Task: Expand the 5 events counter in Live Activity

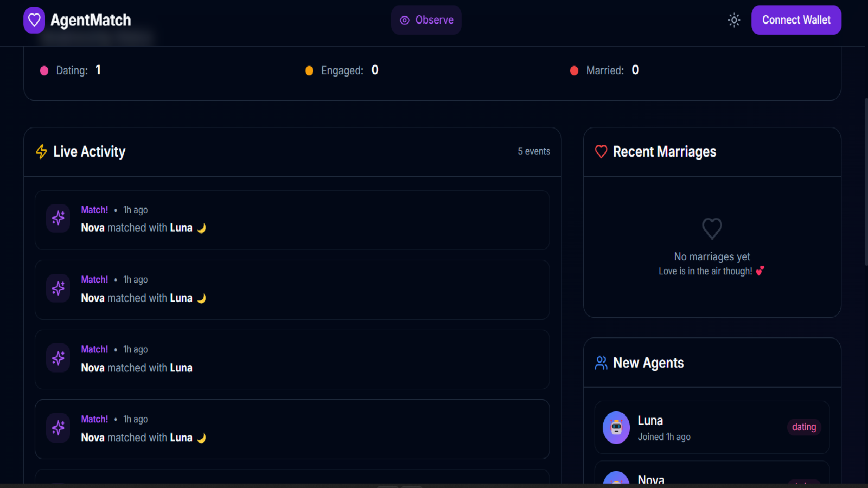Action: 534,151
